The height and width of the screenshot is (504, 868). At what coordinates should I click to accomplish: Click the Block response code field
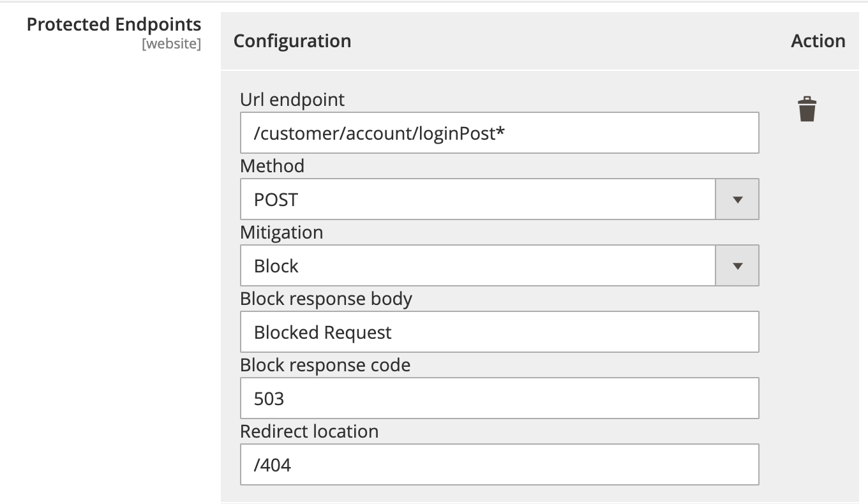[x=498, y=398]
